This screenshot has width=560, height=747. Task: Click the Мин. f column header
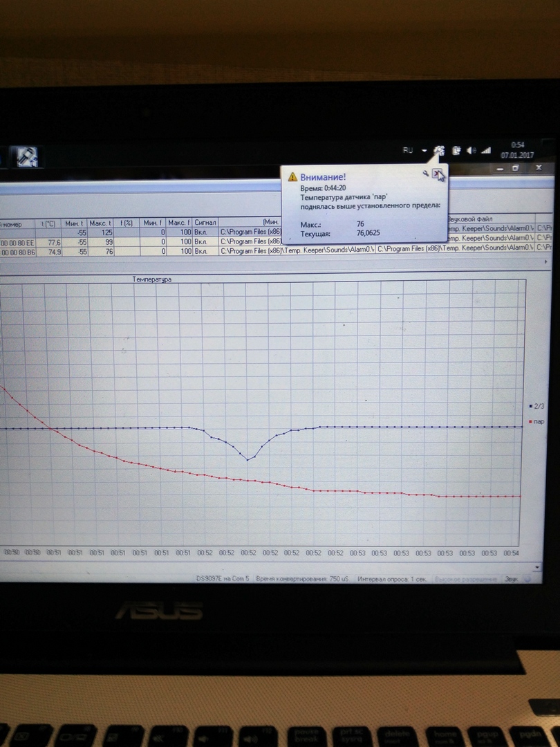(x=153, y=223)
